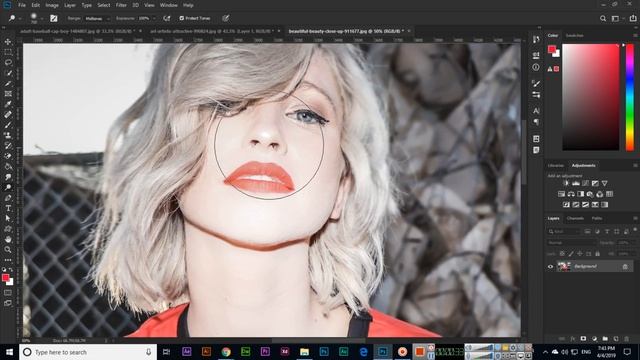This screenshot has height=360, width=640.
Task: Open the Paragraph panel icon
Action: [536, 122]
